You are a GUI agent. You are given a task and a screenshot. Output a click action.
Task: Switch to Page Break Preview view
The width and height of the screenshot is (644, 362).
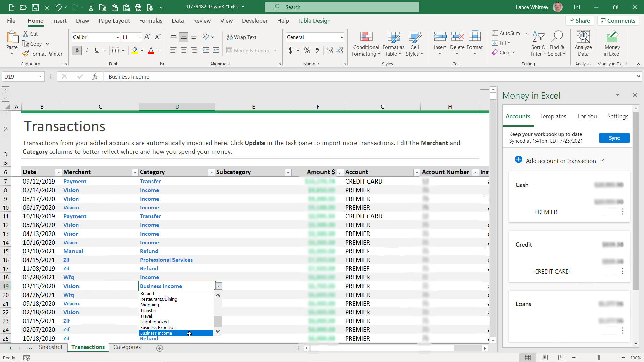coord(561,358)
